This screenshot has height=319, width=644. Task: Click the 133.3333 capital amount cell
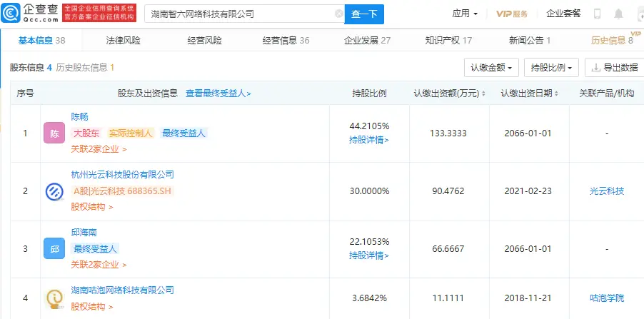point(448,133)
